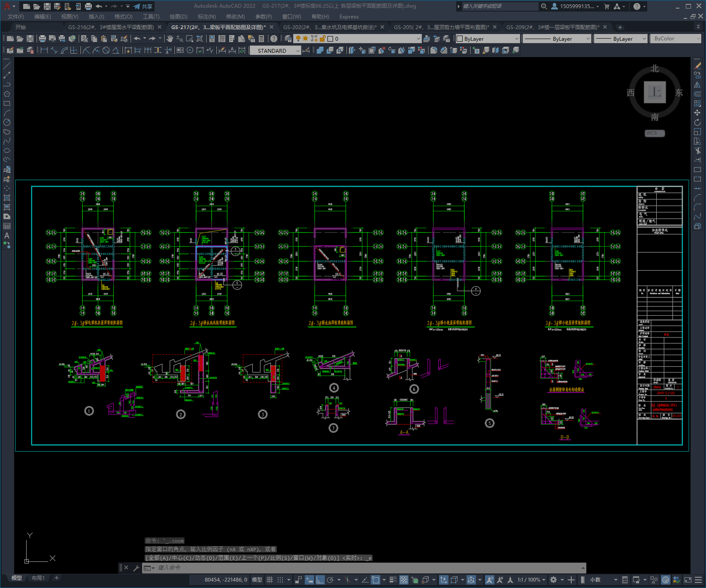706x588 pixels.
Task: Toggle Dynamic Input in status bar
Action: 309,579
